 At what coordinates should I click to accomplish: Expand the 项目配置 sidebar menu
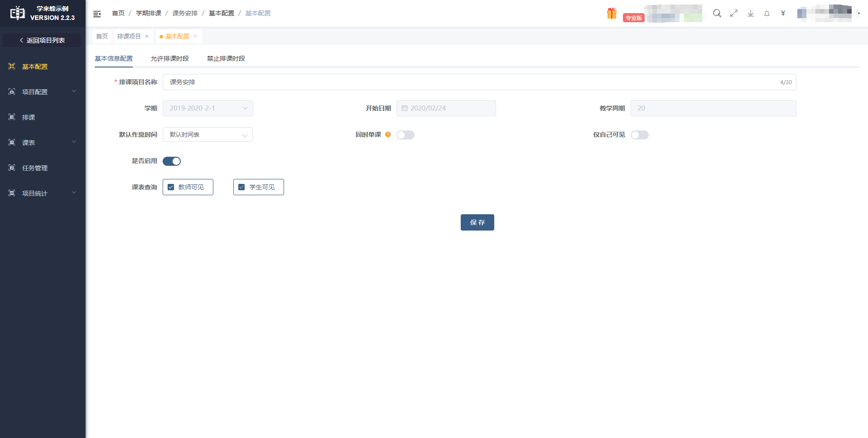43,92
